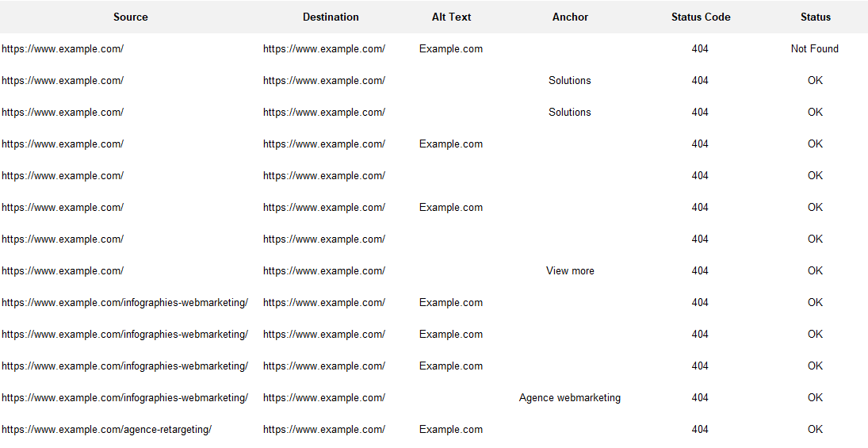The image size is (868, 448).
Task: Click the Alt Text column header
Action: [x=451, y=17]
